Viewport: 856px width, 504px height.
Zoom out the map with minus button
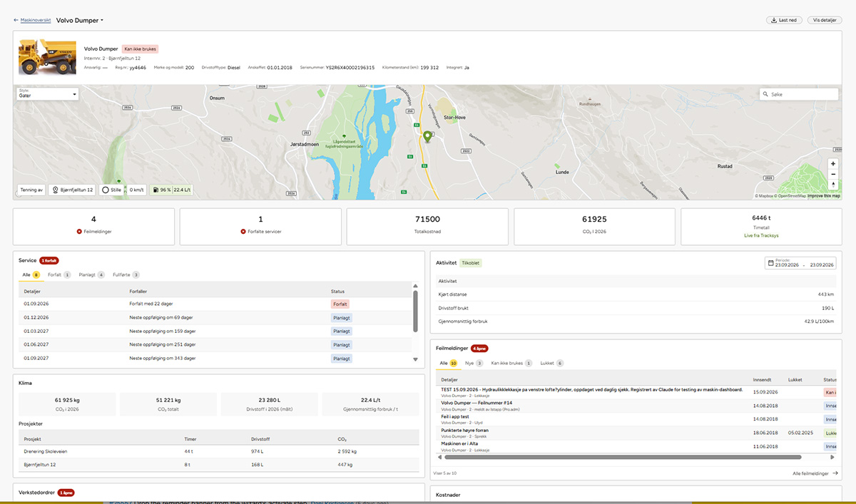click(832, 174)
